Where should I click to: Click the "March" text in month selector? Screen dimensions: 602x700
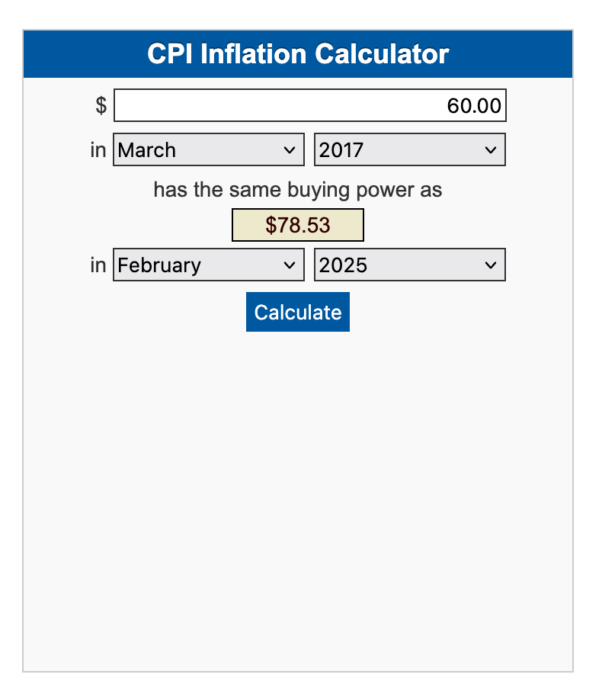click(147, 150)
